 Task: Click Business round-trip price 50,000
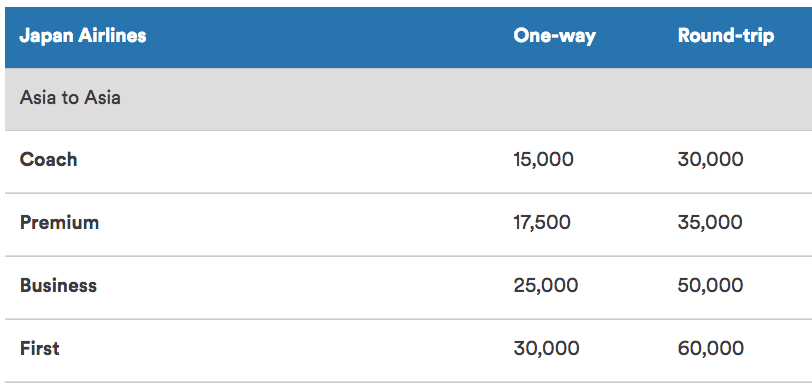tap(710, 286)
